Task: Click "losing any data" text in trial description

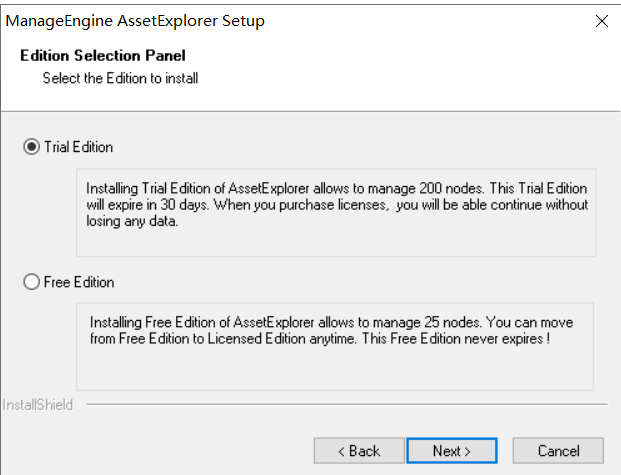Action: pyautogui.click(x=131, y=221)
